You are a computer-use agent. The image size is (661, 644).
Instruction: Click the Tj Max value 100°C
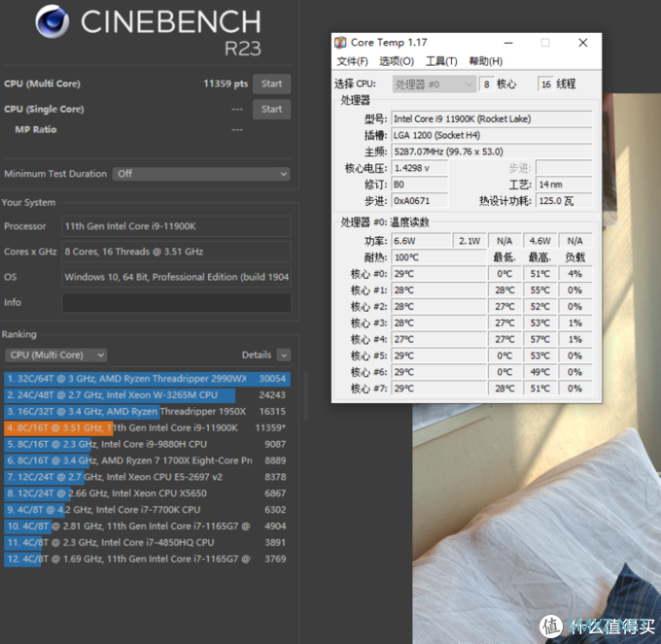click(x=438, y=257)
